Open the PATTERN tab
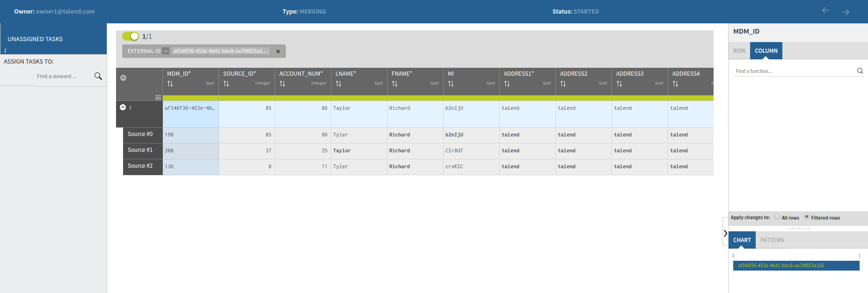The width and height of the screenshot is (868, 293). pos(772,240)
